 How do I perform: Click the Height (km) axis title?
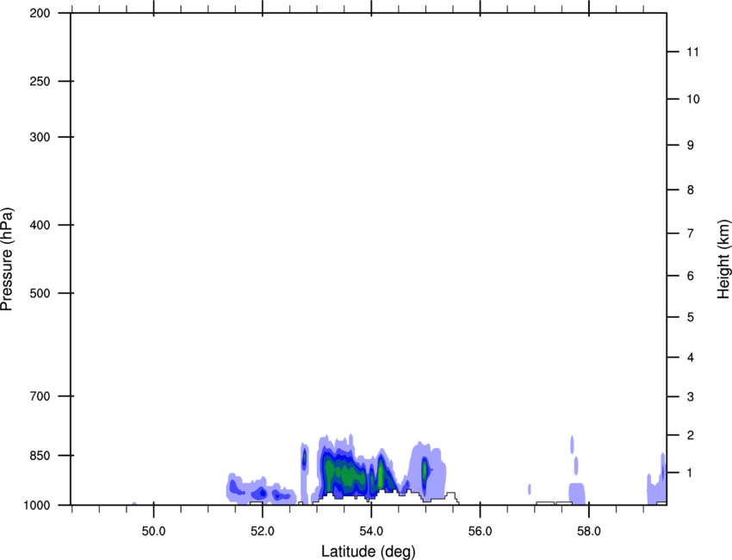(x=723, y=259)
